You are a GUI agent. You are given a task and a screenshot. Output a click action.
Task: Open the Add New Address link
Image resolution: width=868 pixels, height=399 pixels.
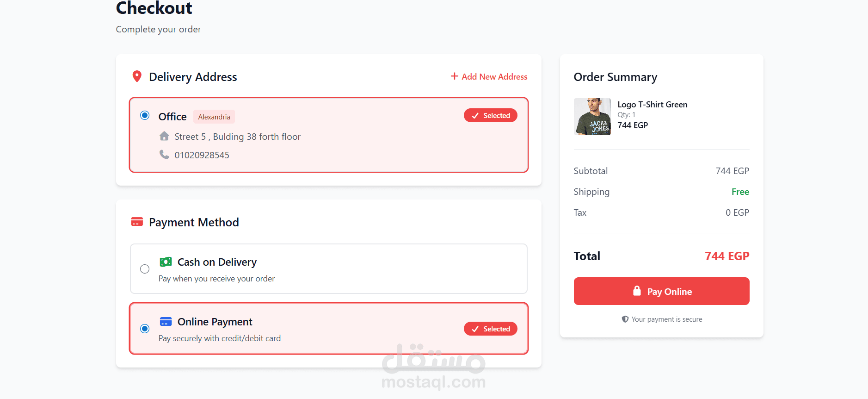494,77
